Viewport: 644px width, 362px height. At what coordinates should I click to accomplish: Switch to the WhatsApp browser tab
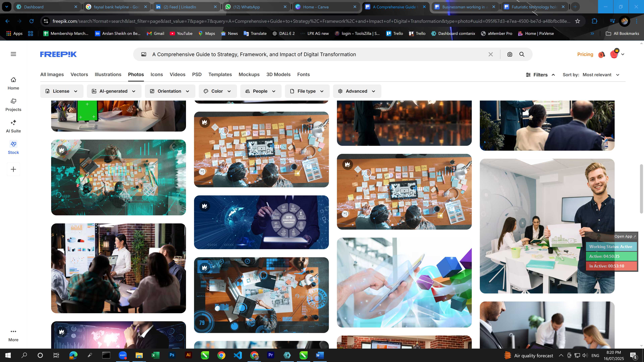click(256, 7)
